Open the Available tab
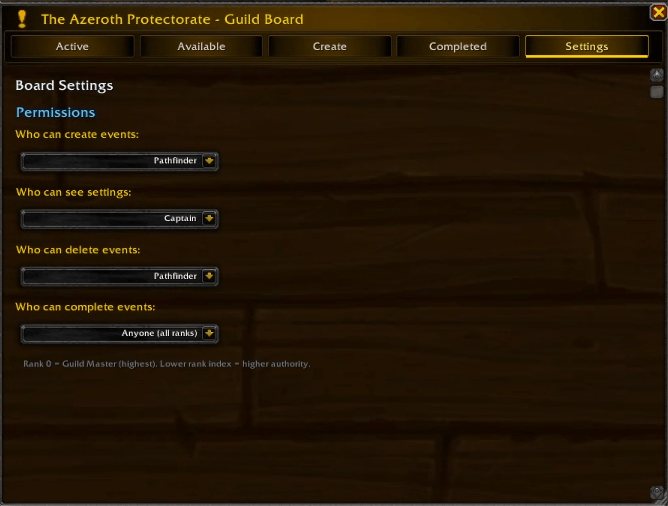The width and height of the screenshot is (668, 506). (201, 46)
